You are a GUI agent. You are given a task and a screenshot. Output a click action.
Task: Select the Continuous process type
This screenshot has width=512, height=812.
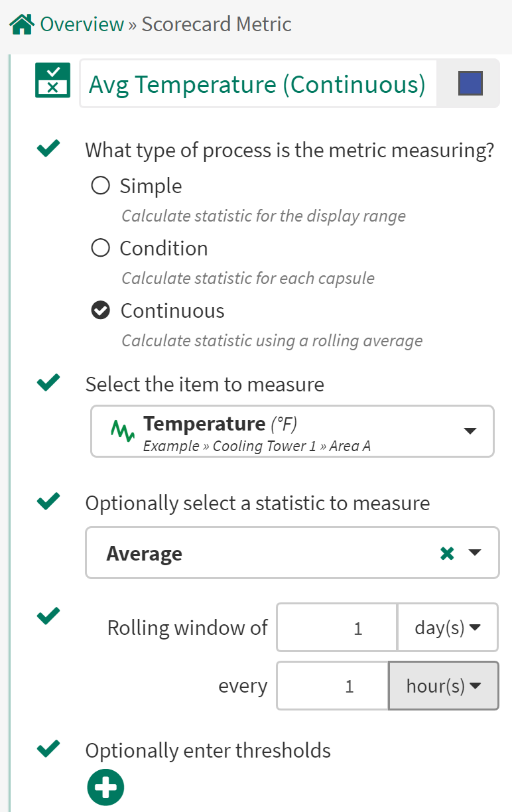[x=100, y=310]
